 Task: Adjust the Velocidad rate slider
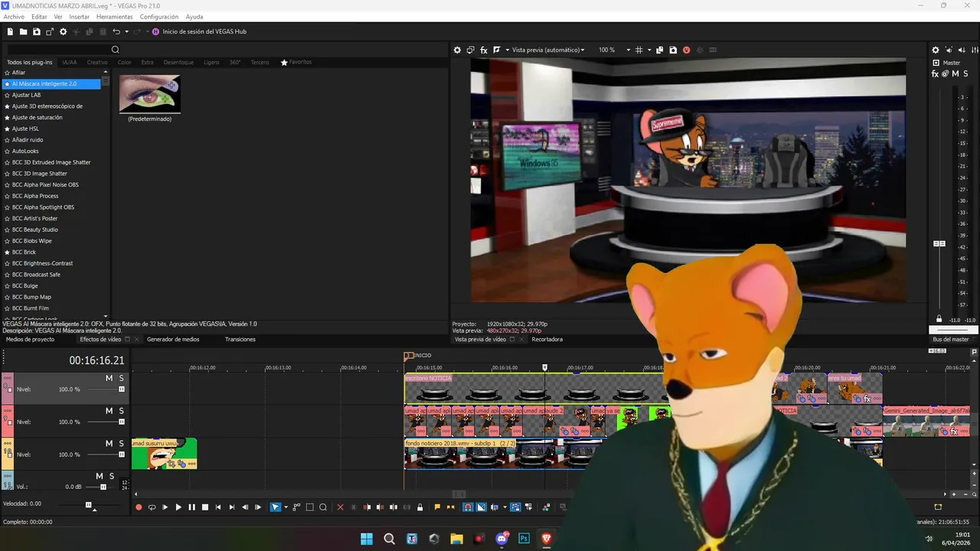point(89,505)
